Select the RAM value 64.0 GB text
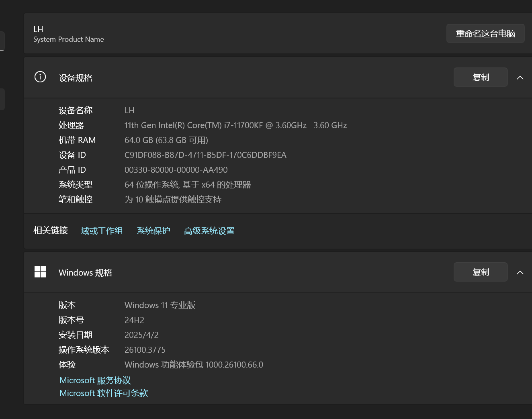The width and height of the screenshot is (532, 419). coord(166,140)
